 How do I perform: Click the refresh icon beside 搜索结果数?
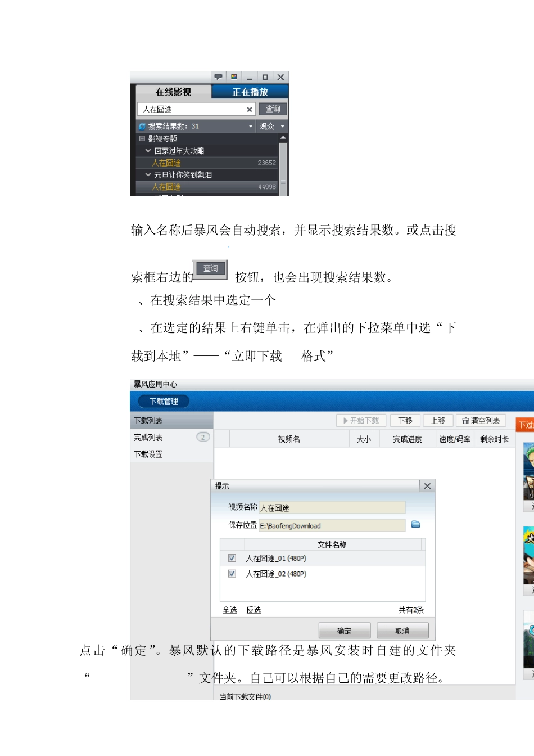pos(142,127)
